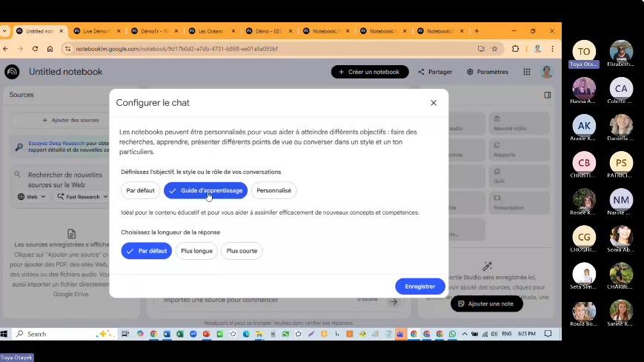The width and height of the screenshot is (644, 362).
Task: Click the browser reload icon
Action: coord(34,49)
